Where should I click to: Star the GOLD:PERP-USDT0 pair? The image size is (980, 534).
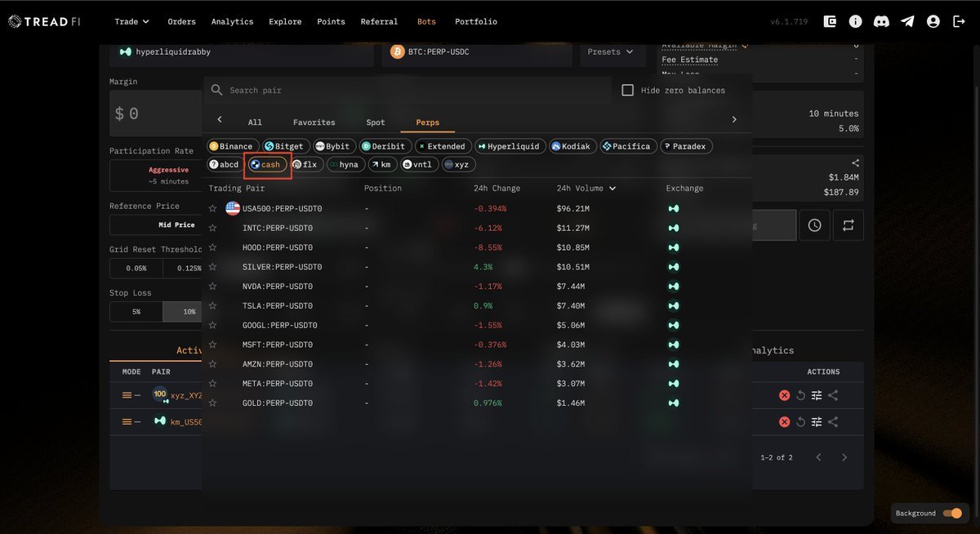pyautogui.click(x=212, y=403)
